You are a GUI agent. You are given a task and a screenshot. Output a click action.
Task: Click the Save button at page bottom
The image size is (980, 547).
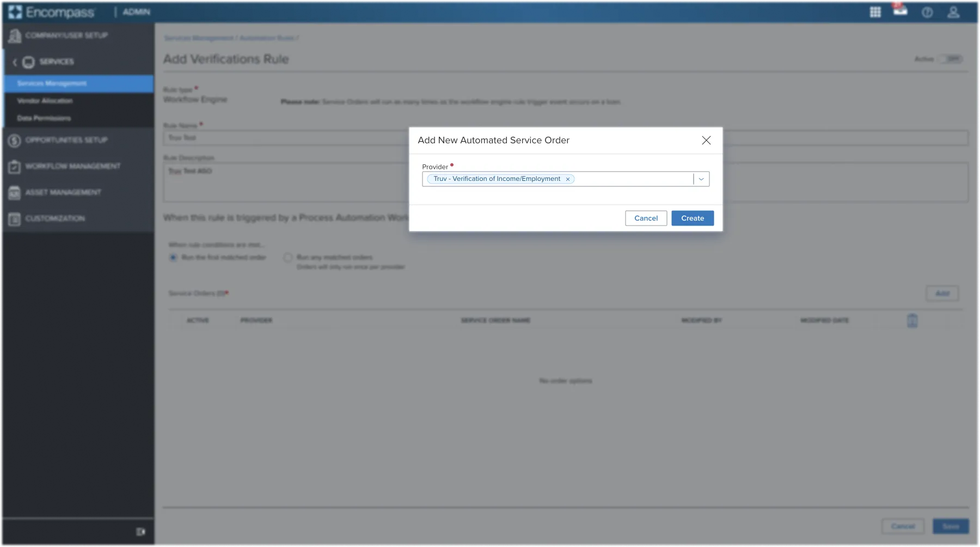point(951,526)
